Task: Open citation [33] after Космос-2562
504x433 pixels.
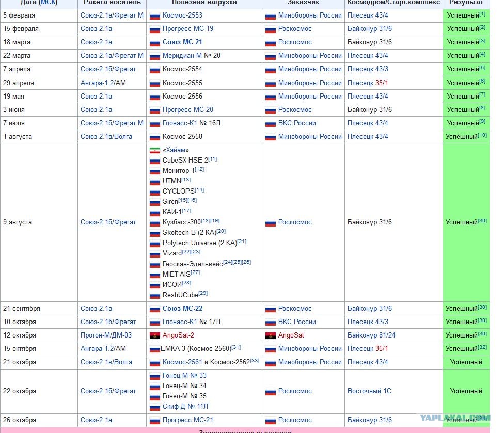Action: pos(255,360)
